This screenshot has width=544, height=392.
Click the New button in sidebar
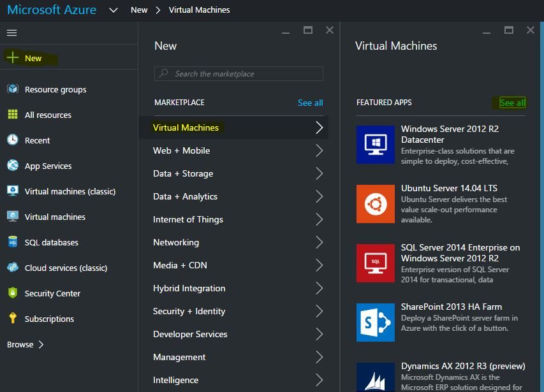click(x=33, y=58)
